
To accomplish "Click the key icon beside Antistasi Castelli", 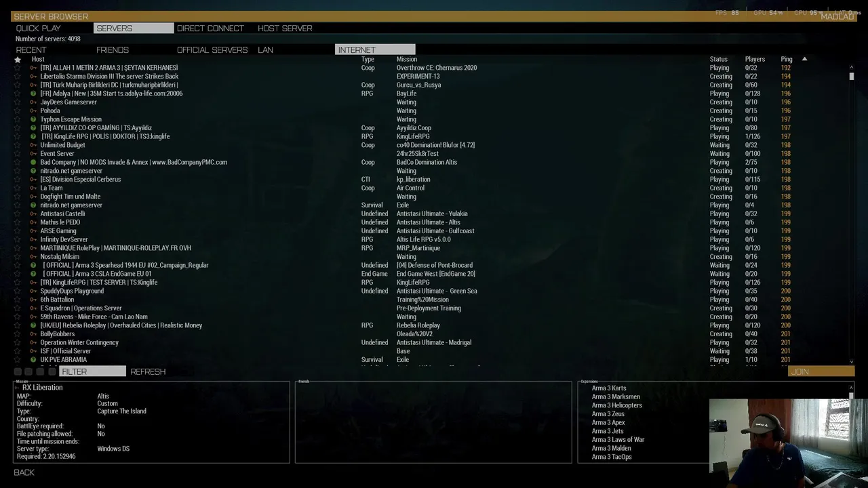I will tap(33, 214).
